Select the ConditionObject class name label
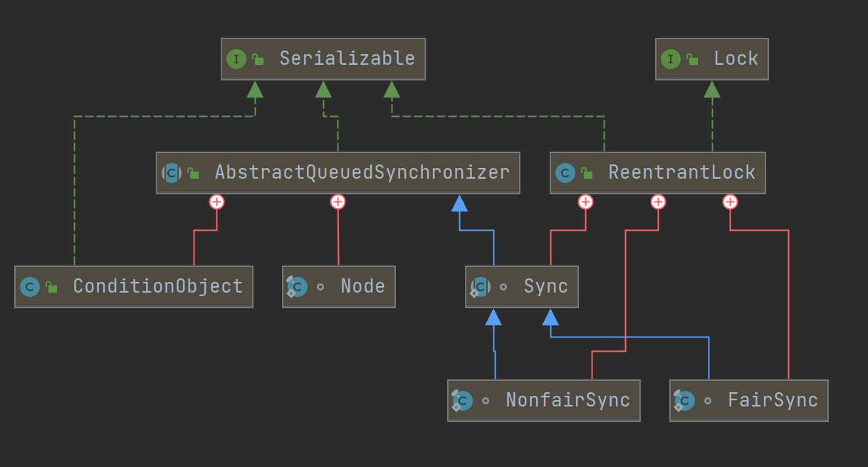This screenshot has width=868, height=467. click(x=158, y=286)
